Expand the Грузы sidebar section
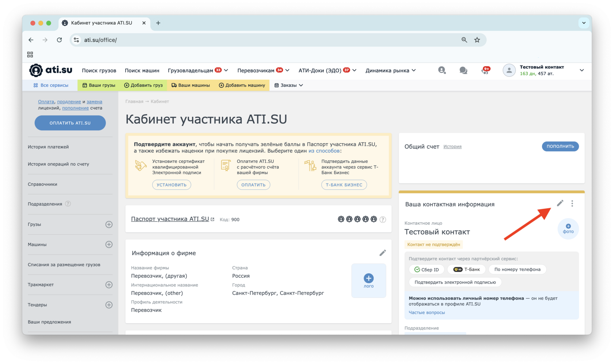This screenshot has height=364, width=614. 109,224
